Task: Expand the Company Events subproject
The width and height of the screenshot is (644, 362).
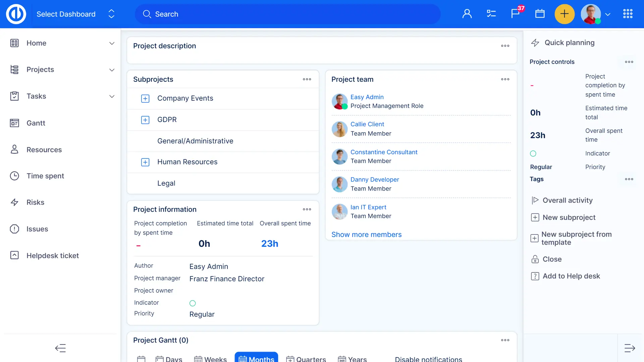Action: coord(145,99)
